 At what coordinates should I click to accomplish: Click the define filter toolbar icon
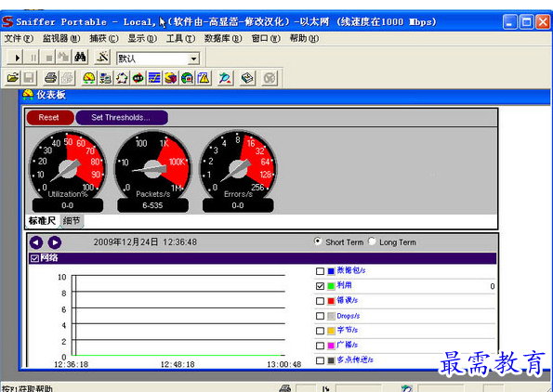coord(102,58)
